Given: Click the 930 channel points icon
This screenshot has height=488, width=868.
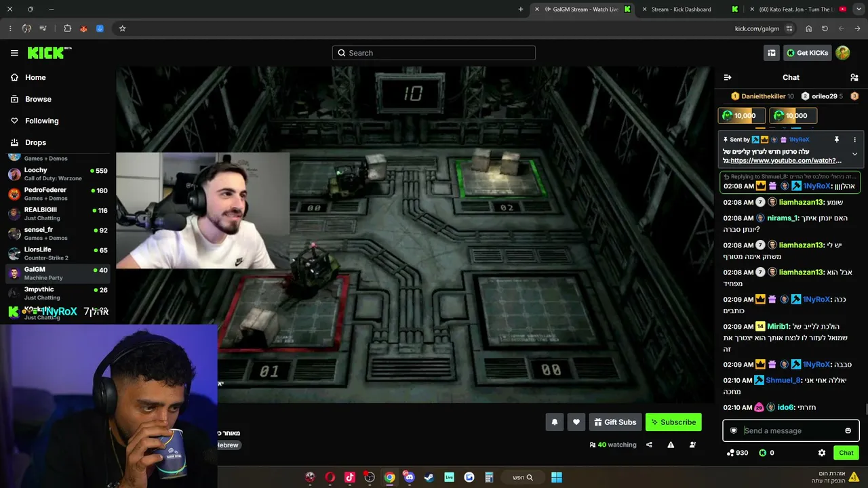Looking at the screenshot, I should click(x=730, y=453).
